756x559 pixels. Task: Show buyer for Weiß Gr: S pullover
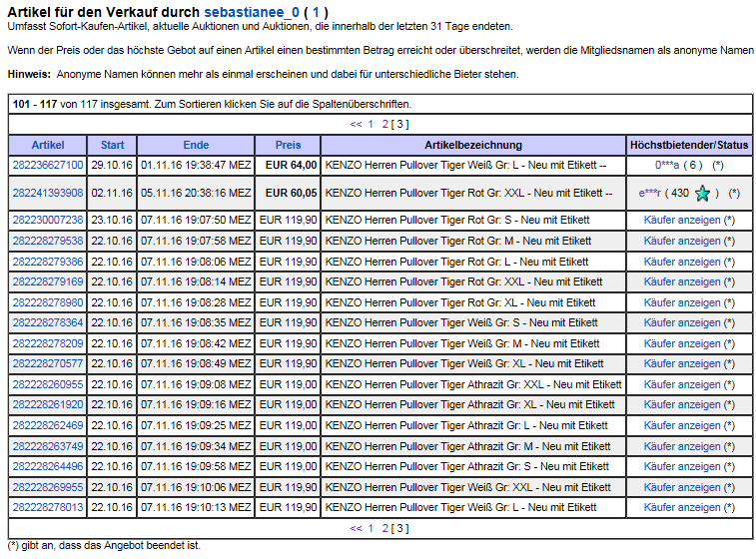(x=682, y=322)
